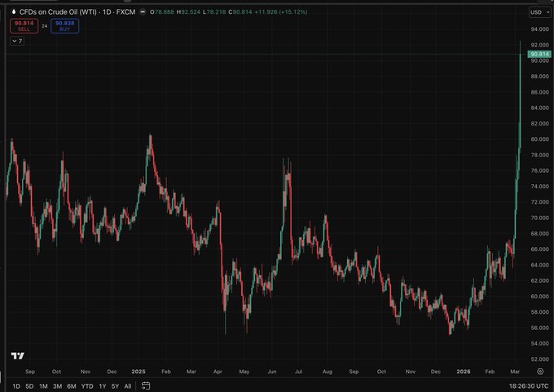Expand the collapsed indicators list showing 7

(x=17, y=41)
